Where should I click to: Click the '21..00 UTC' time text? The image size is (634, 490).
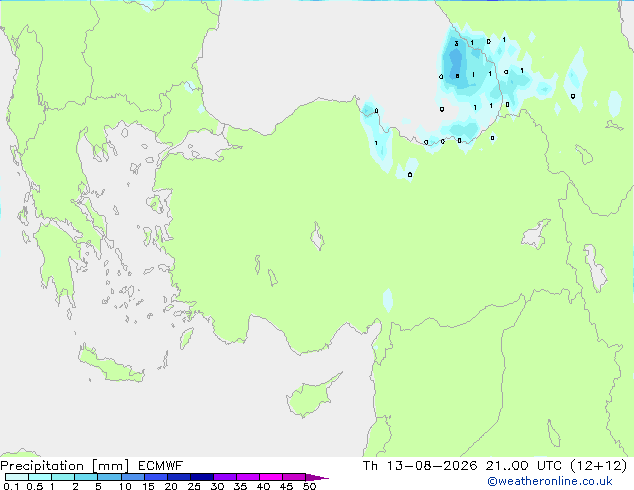[524, 466]
